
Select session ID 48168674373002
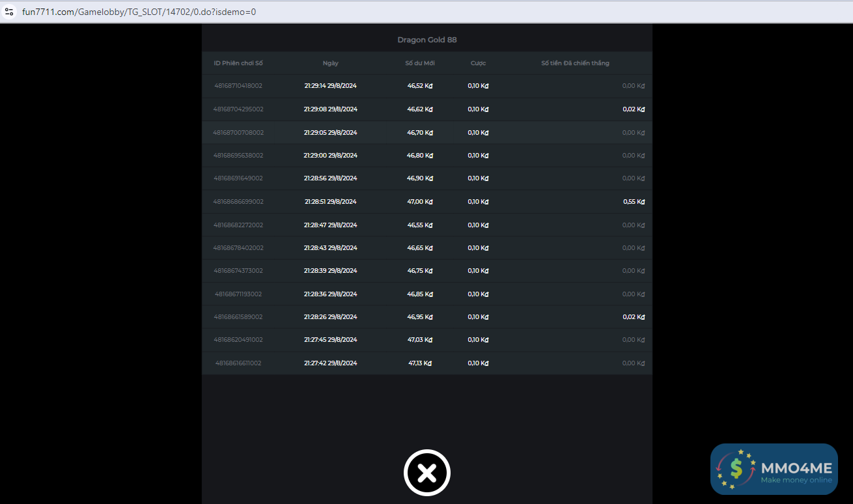(x=238, y=271)
